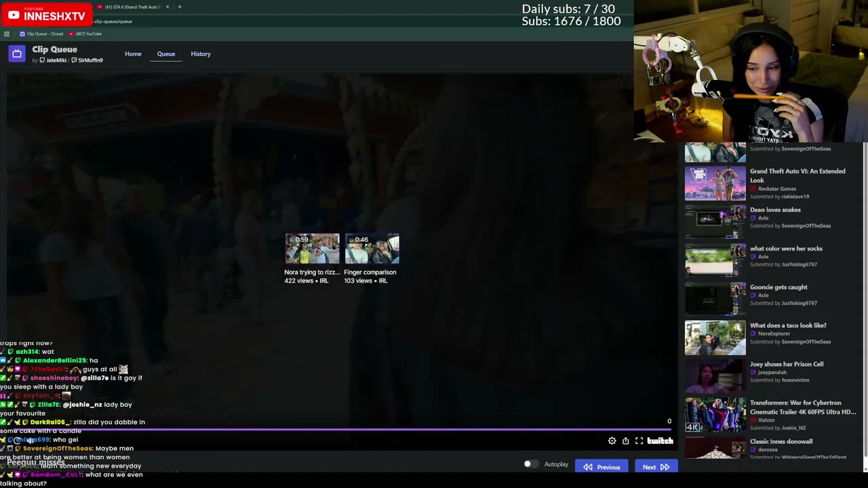This screenshot has height=488, width=868.
Task: Select the Dean loves snakes thumbnail
Action: [715, 222]
